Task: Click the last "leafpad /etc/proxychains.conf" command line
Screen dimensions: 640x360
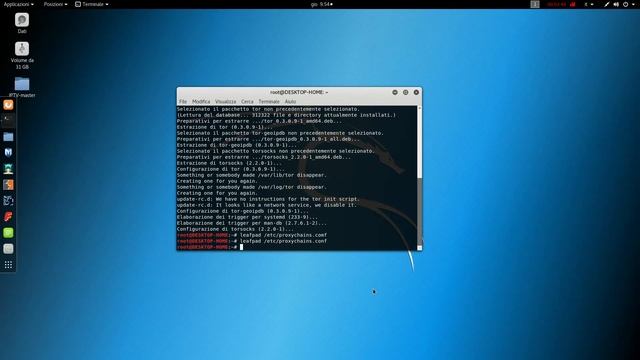Action: point(252,241)
